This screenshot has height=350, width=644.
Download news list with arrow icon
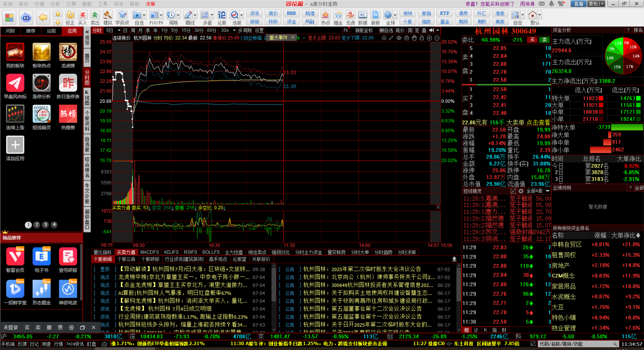tap(454, 259)
